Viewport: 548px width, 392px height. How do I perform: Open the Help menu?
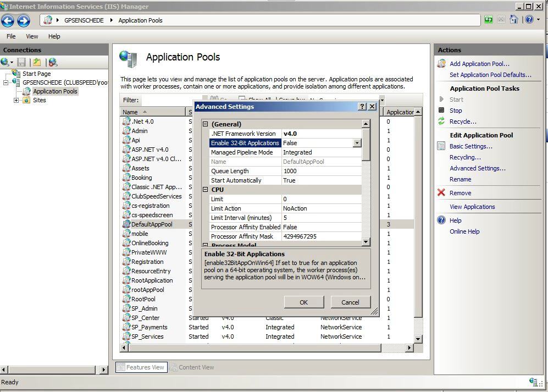[x=54, y=36]
